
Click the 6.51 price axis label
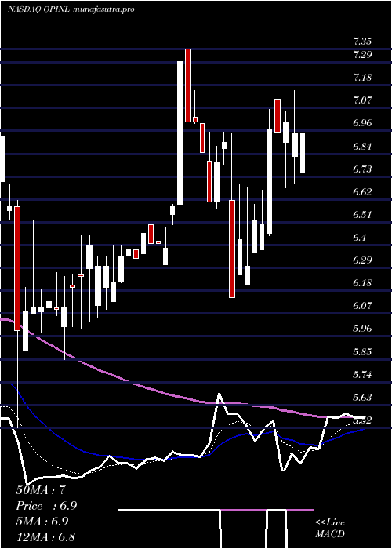point(362,215)
